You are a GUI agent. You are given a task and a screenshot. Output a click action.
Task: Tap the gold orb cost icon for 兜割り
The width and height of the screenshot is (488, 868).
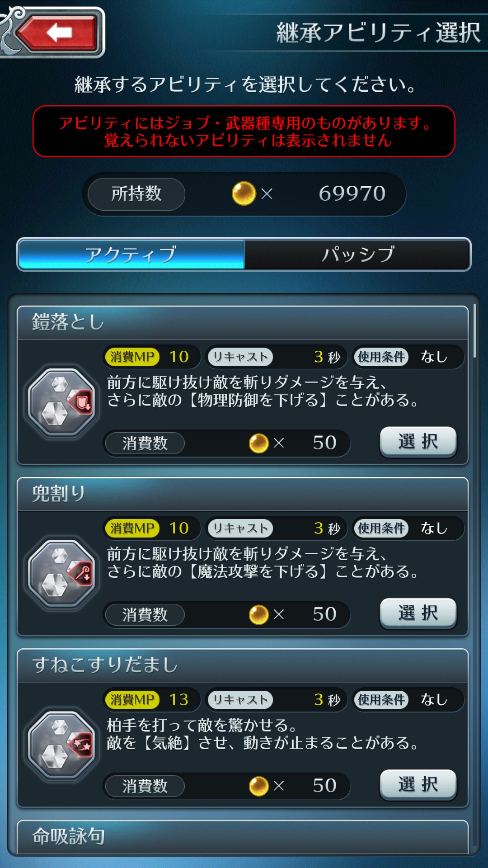(259, 614)
